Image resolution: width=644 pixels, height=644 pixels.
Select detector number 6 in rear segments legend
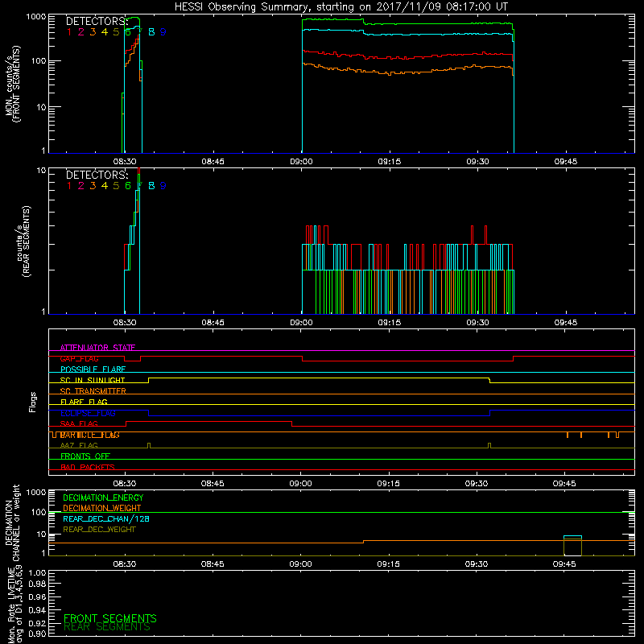pos(128,186)
